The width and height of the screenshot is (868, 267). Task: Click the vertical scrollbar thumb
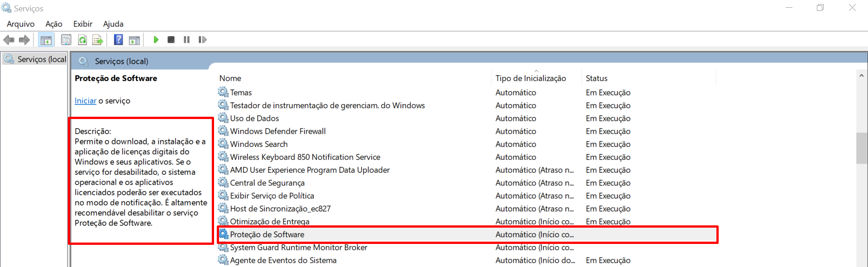click(x=862, y=148)
